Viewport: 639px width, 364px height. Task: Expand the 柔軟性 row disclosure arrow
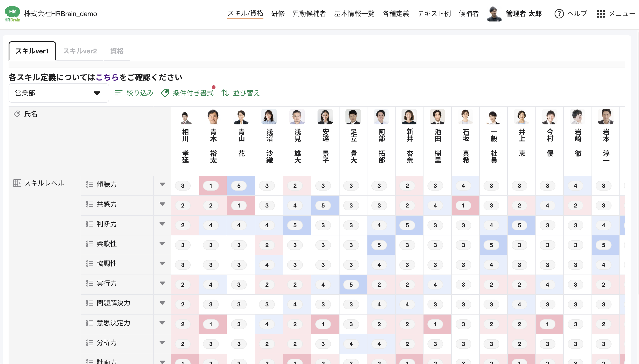coord(162,244)
